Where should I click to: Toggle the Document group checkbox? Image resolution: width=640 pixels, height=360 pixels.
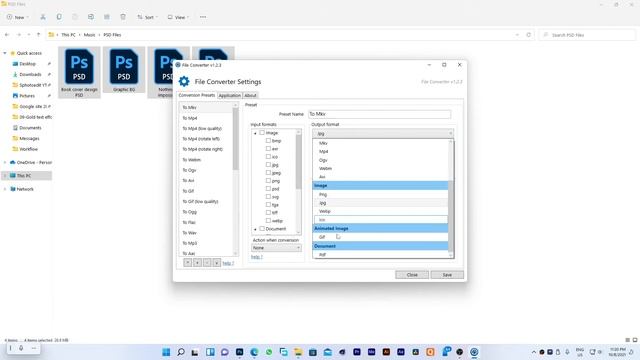pos(262,229)
